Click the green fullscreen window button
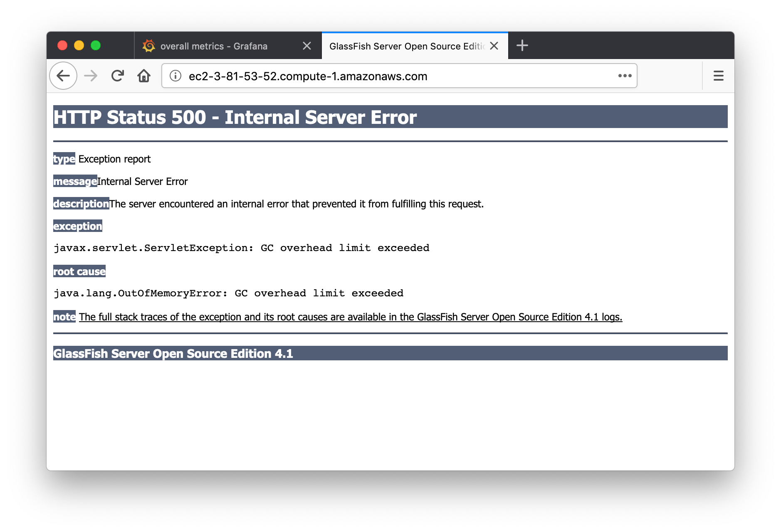The width and height of the screenshot is (781, 532). pos(96,45)
